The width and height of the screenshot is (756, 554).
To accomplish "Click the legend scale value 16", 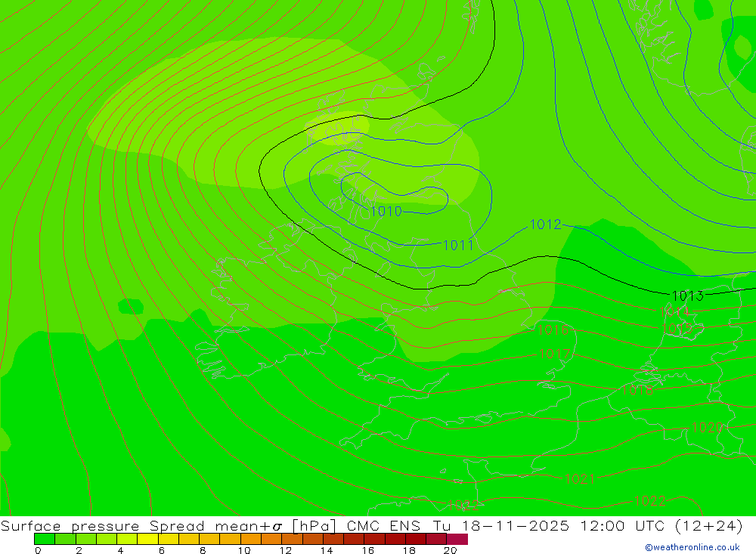I will [368, 550].
